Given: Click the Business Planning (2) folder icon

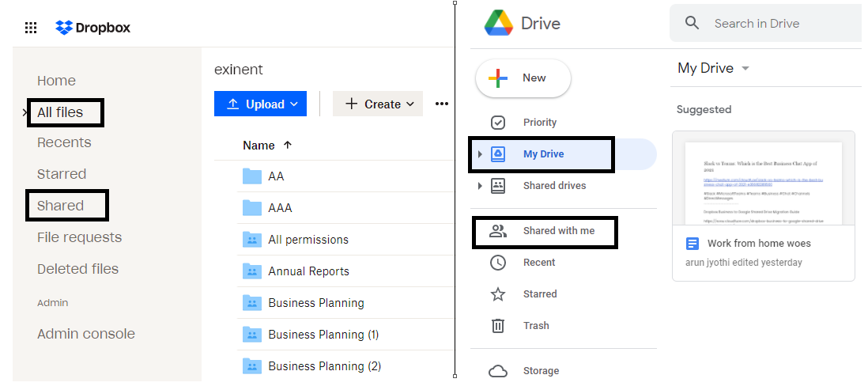Looking at the screenshot, I should 252,366.
